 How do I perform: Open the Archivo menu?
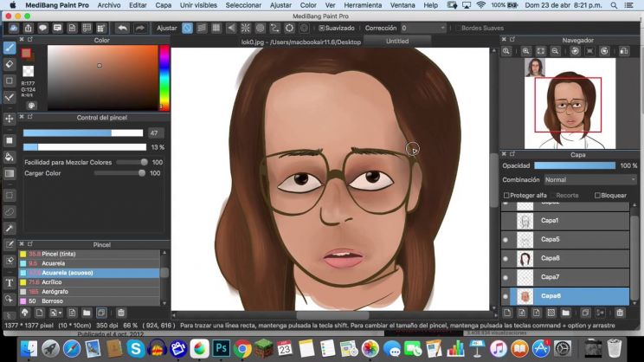tap(109, 5)
